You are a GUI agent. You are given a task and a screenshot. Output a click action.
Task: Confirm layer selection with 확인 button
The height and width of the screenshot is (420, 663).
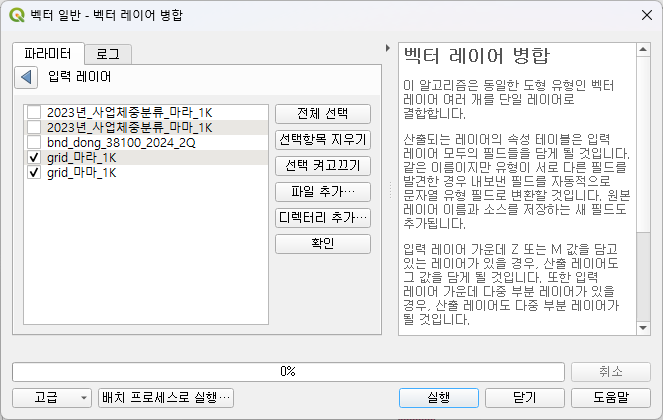(323, 244)
